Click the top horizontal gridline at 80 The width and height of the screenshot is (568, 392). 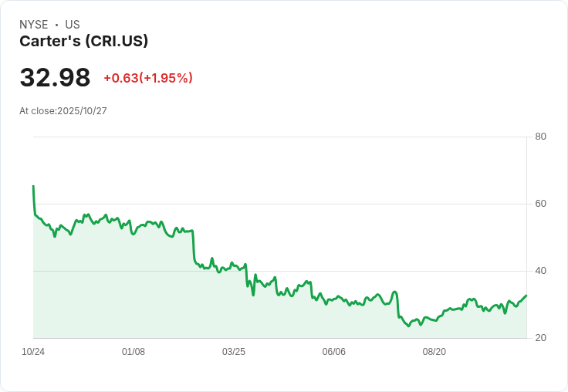tap(278, 137)
